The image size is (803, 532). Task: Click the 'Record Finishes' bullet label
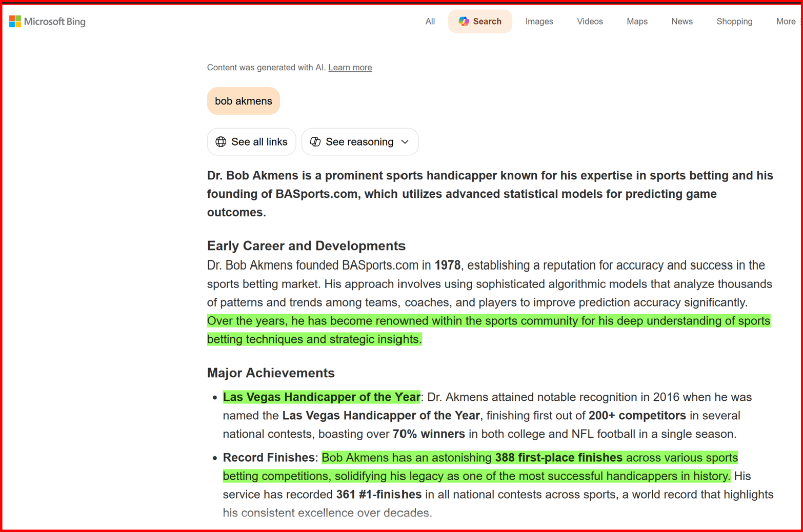[269, 458]
